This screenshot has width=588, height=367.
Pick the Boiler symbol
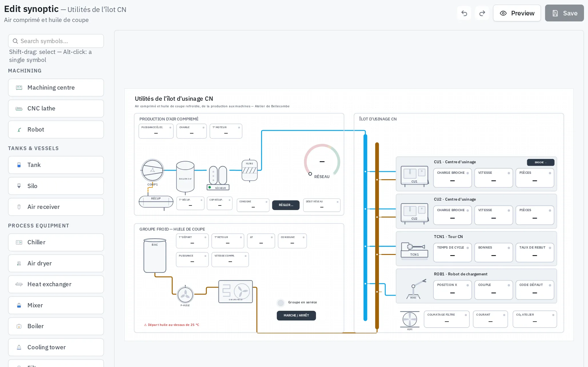(56, 326)
